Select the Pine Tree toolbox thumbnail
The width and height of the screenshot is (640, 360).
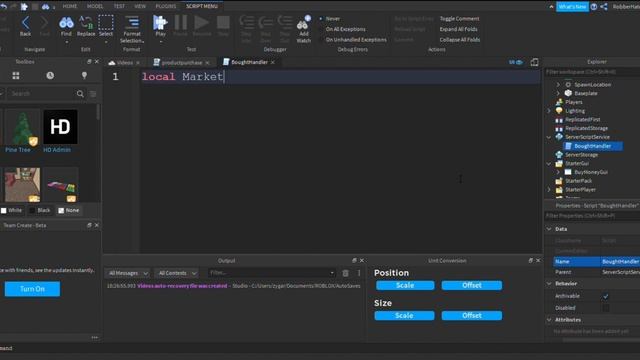click(22, 128)
